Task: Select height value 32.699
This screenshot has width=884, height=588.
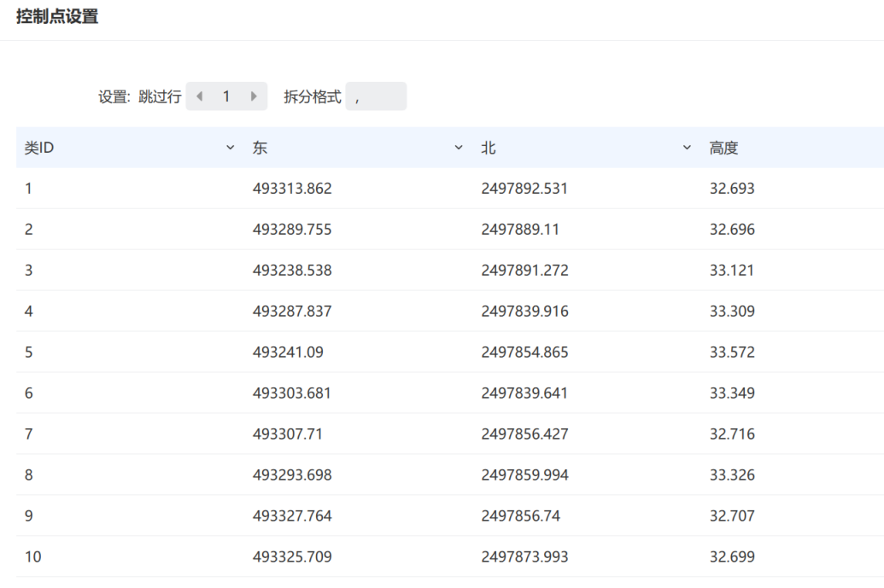Action: [732, 557]
